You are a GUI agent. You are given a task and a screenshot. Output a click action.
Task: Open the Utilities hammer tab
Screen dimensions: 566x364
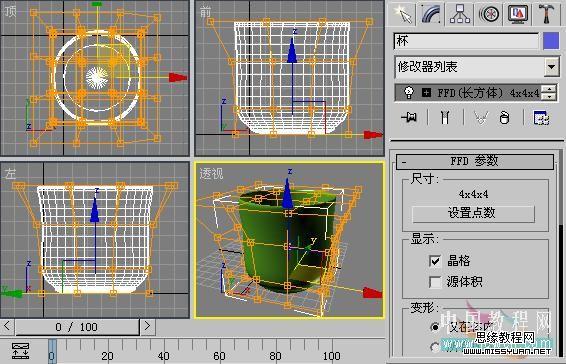point(546,14)
